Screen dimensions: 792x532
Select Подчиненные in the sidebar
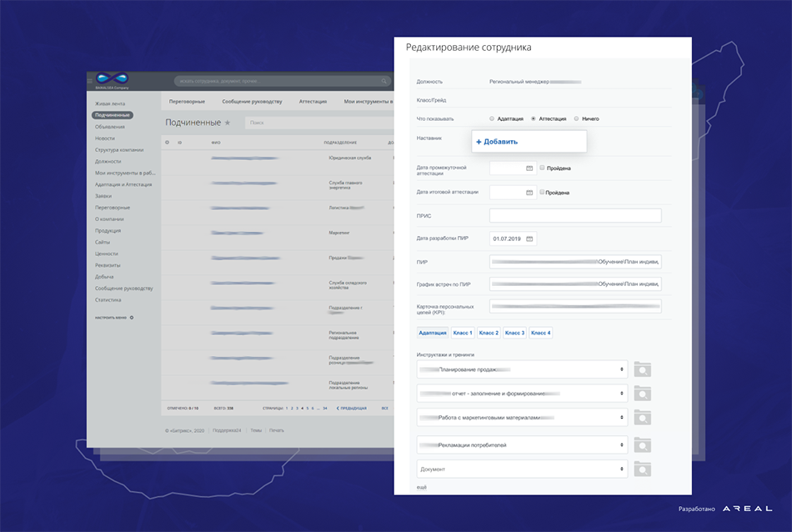tap(113, 115)
